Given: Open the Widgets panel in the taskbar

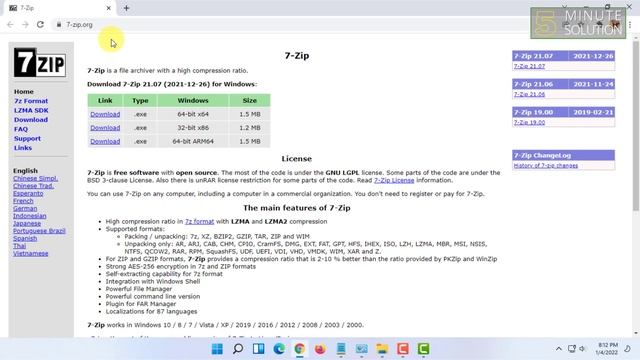Looking at the screenshot, I should [258, 349].
